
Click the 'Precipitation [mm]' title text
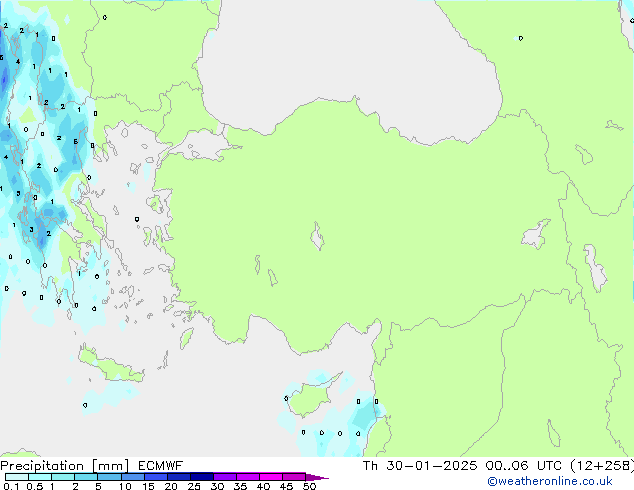64,466
